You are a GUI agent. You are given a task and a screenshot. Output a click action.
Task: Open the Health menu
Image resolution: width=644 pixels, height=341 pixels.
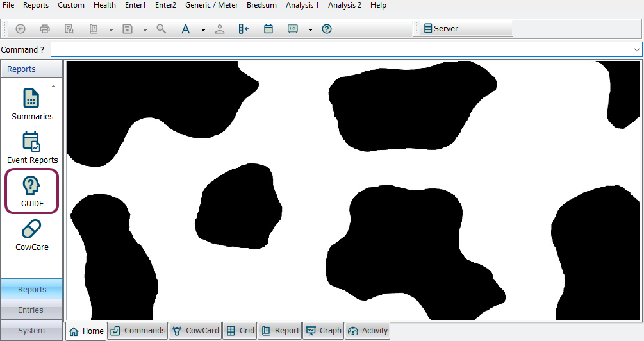pos(104,5)
